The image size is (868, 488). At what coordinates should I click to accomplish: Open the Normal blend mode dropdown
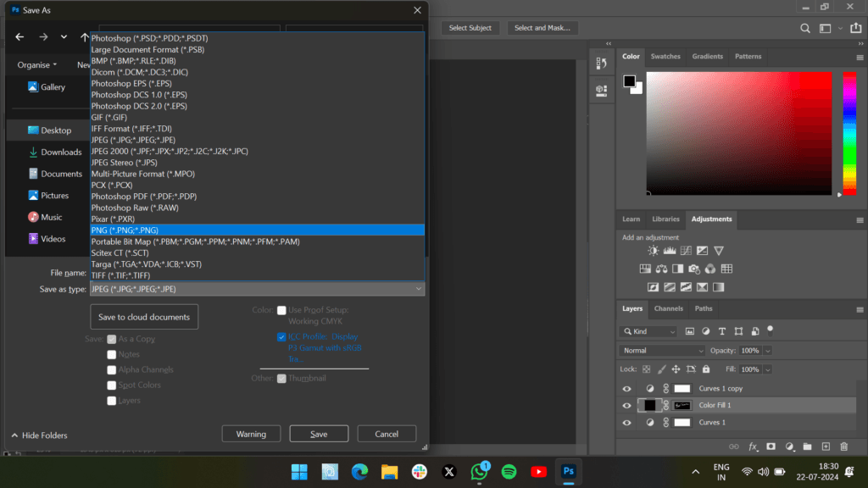click(x=662, y=350)
